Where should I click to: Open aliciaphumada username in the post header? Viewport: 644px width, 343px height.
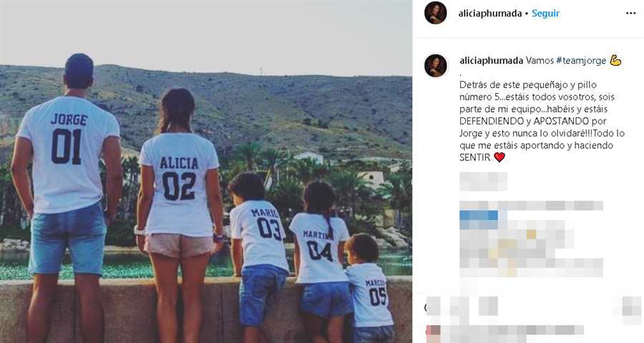[x=490, y=13]
